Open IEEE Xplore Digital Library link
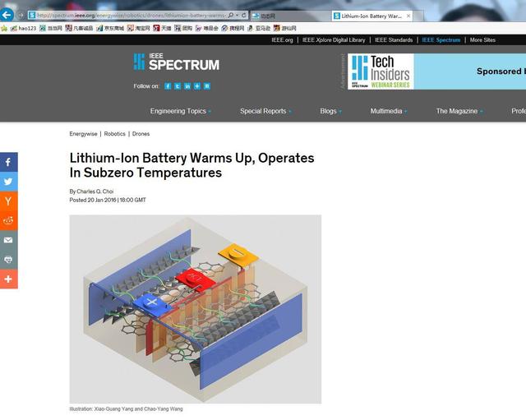 [x=334, y=40]
